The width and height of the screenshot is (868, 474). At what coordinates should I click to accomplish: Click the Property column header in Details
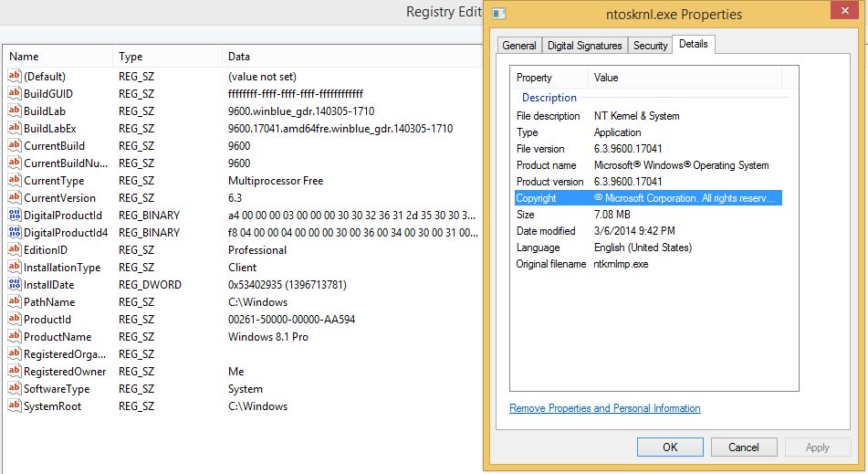549,78
